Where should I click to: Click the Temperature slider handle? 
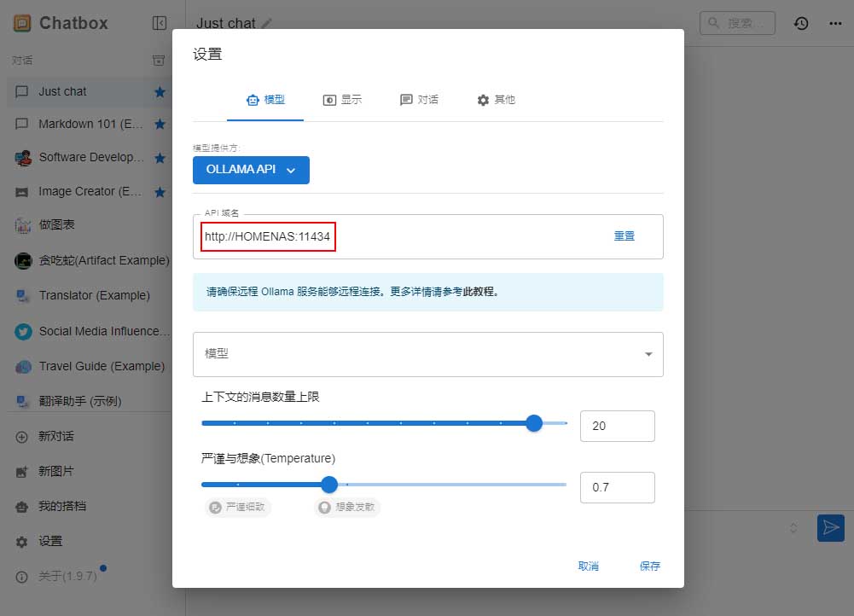point(329,485)
